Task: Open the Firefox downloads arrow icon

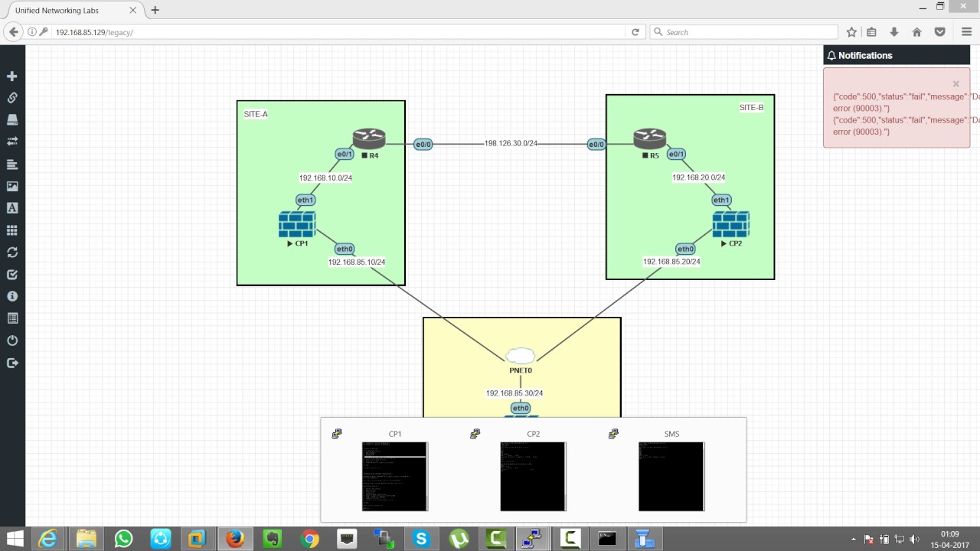Action: point(893,32)
